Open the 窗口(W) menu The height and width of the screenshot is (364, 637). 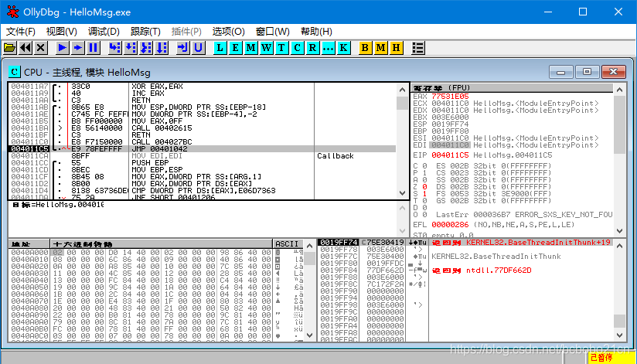pos(273,31)
